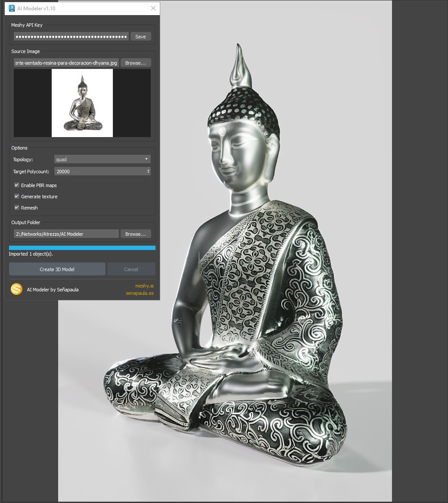Click the Target Polycount value field

(100, 171)
